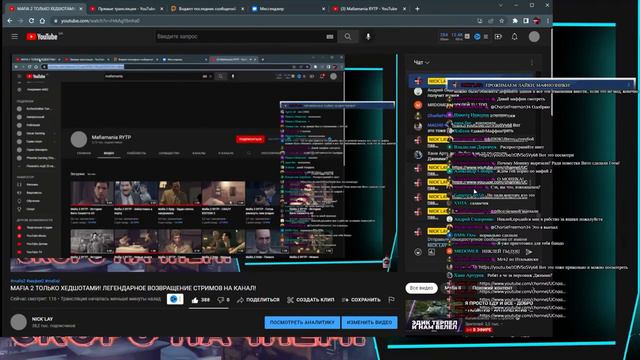
Task: Open the browser side panel icon
Action: pos(526,21)
